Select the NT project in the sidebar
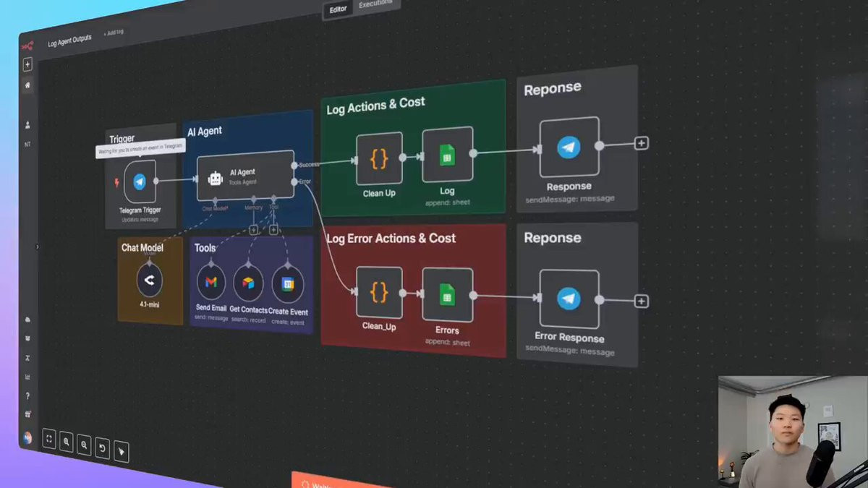The width and height of the screenshot is (868, 488). pyautogui.click(x=28, y=145)
